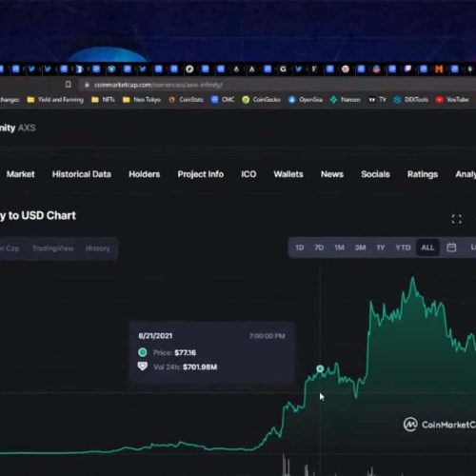Open the Market tab
The image size is (476, 476).
(21, 174)
